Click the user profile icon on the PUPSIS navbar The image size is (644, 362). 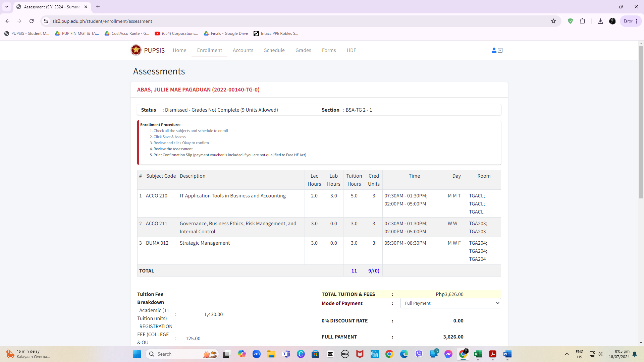(x=493, y=50)
